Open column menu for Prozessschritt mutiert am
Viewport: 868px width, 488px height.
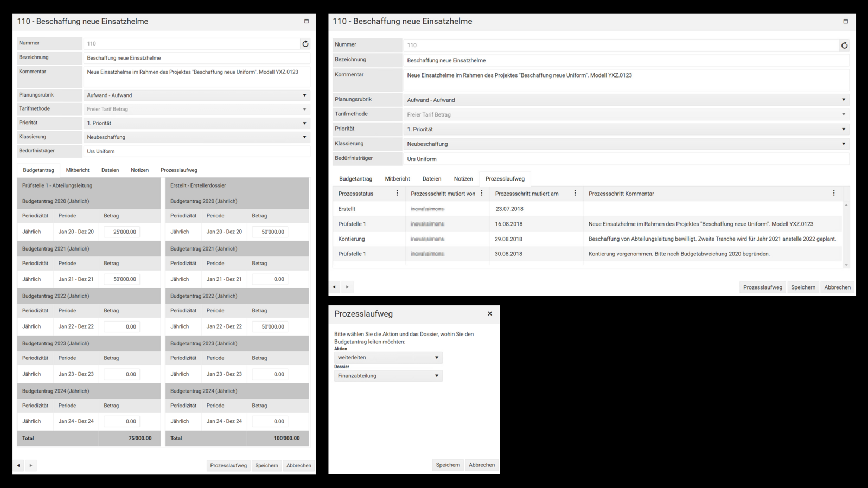[575, 194]
